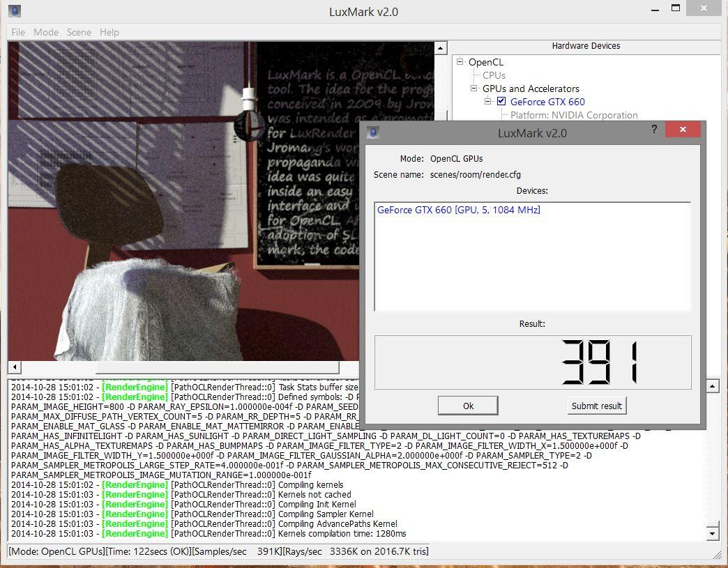Screen dimensions: 728x568
Task: Click the Hardware Devices panel header
Action: click(586, 45)
